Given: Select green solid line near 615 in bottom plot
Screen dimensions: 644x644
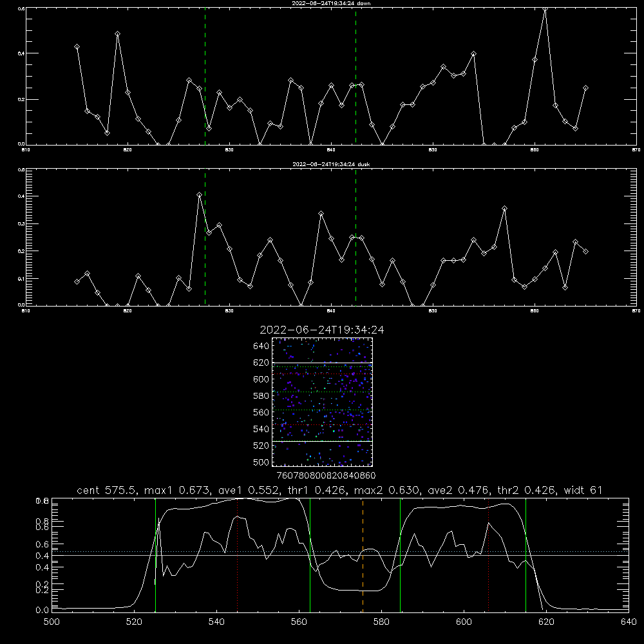Looking at the screenshot, I should (x=526, y=555).
